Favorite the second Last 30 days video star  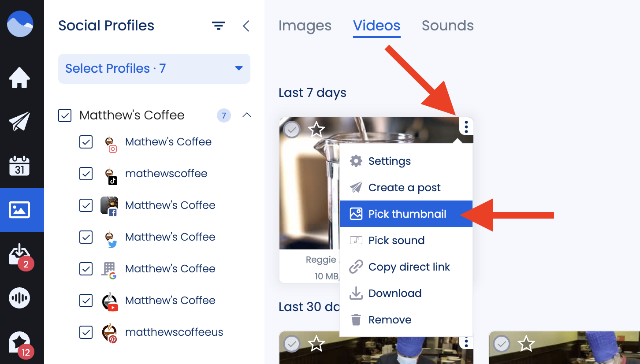click(x=526, y=343)
